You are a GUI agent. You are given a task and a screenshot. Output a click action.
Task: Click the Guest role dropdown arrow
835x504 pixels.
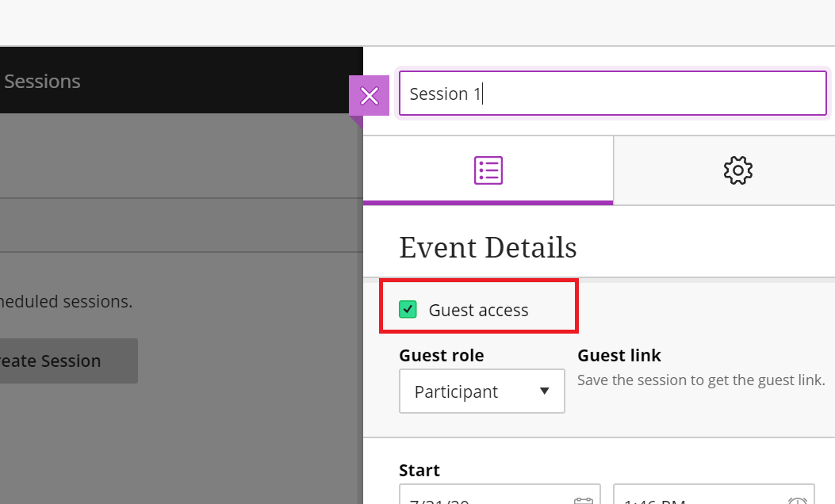[x=544, y=391]
